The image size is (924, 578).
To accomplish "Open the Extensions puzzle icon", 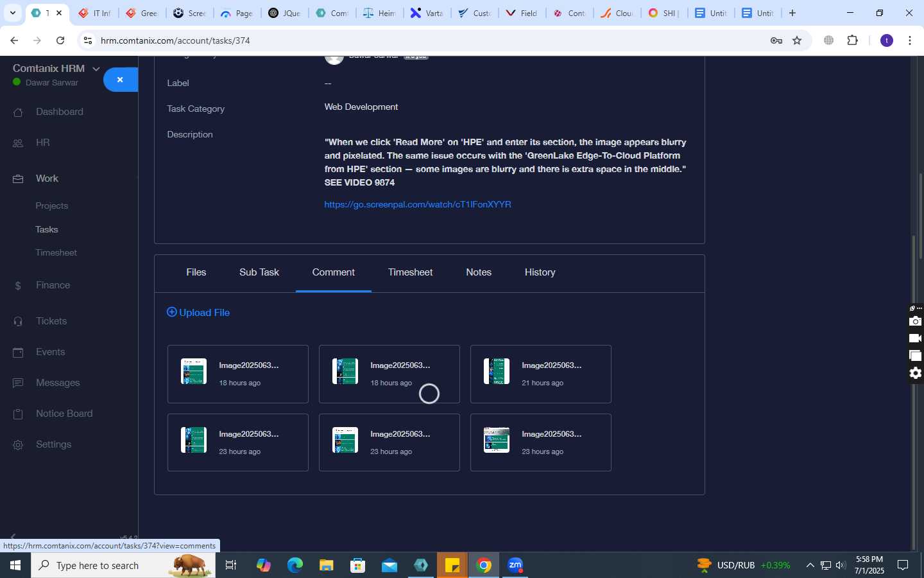I will (852, 40).
